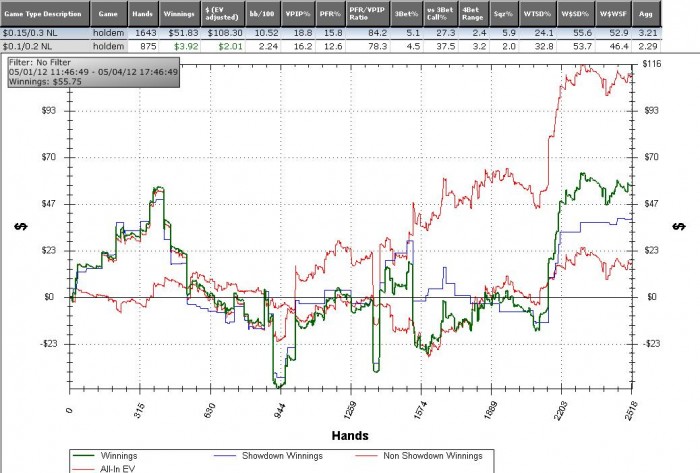Click the 4Bet Range column header
Screen dimensions: 700x473
474,14
